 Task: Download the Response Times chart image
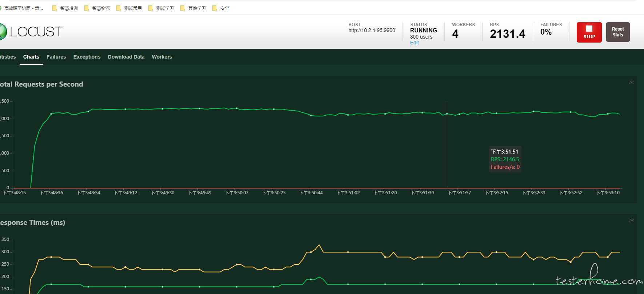coord(632,220)
